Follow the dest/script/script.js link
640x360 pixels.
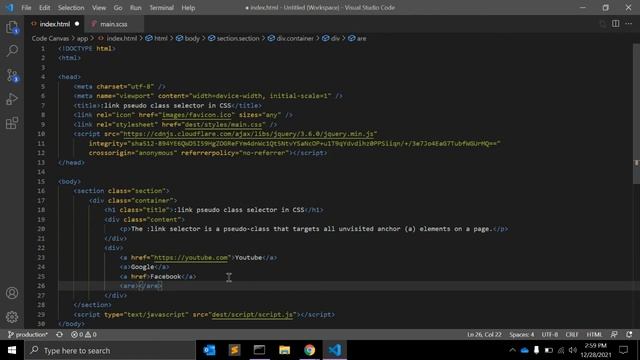(252, 315)
